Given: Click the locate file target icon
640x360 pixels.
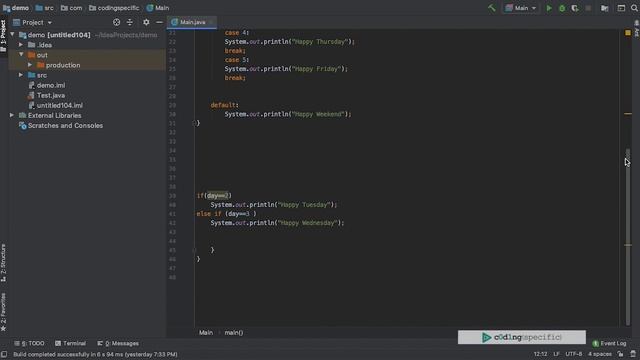Looking at the screenshot, I should 116,22.
